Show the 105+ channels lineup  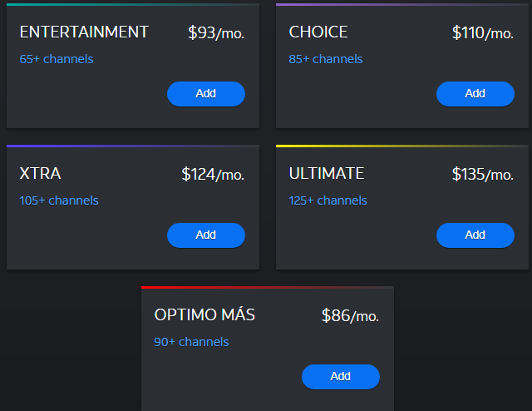coord(59,201)
